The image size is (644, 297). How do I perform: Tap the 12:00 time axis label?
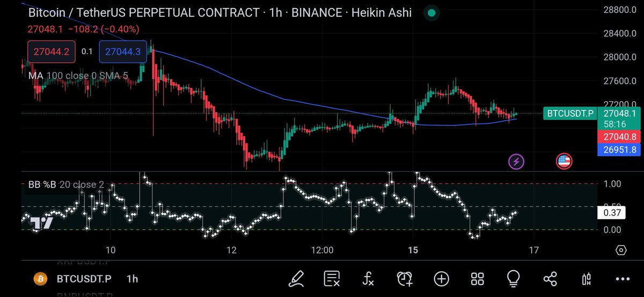pyautogui.click(x=322, y=250)
